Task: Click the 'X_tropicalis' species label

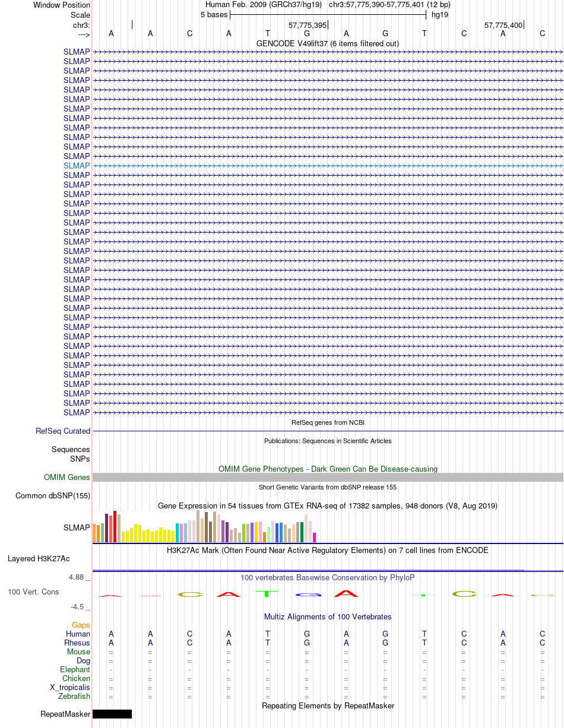Action: pos(70,688)
